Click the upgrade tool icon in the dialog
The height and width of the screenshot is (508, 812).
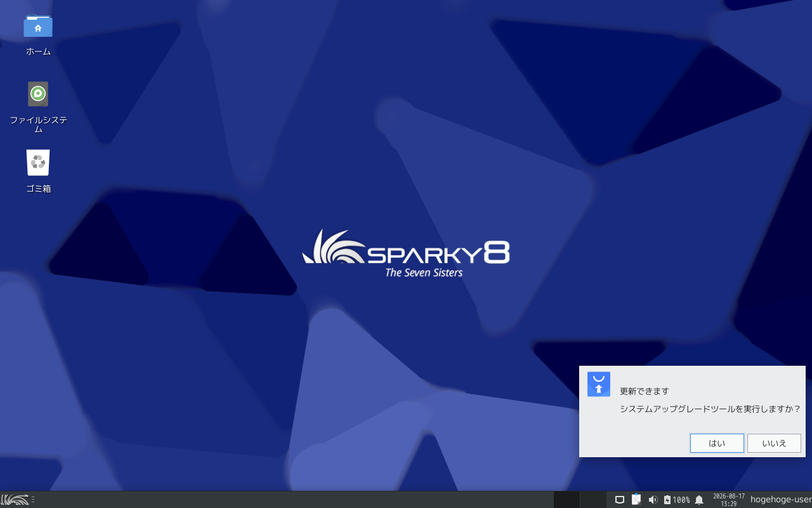click(x=599, y=384)
